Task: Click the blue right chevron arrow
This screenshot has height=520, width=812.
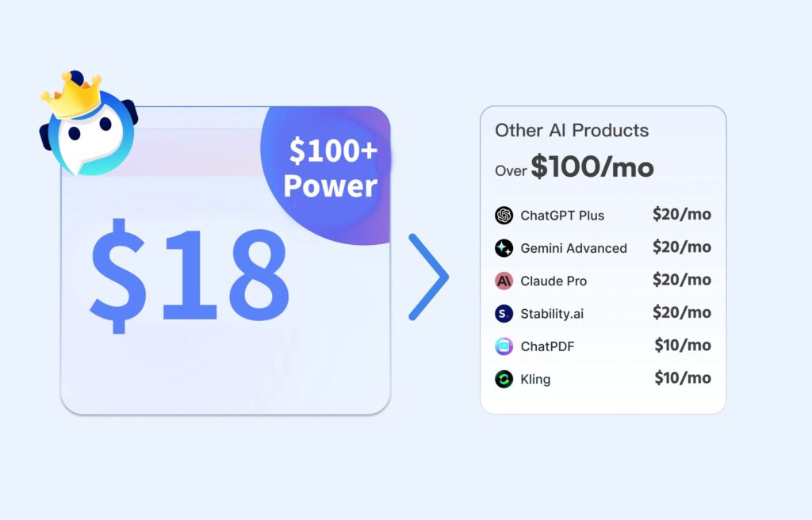Action: click(x=428, y=277)
